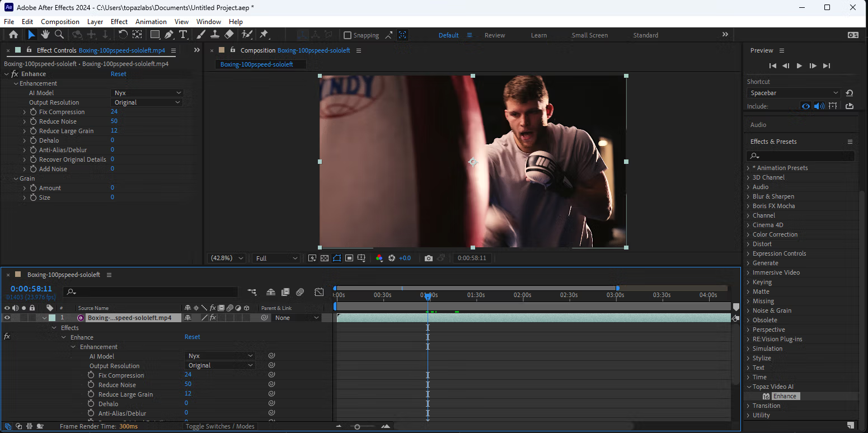Open the Output Resolution dropdown in Effect Controls
Screen dimensions: 868x433
(147, 102)
